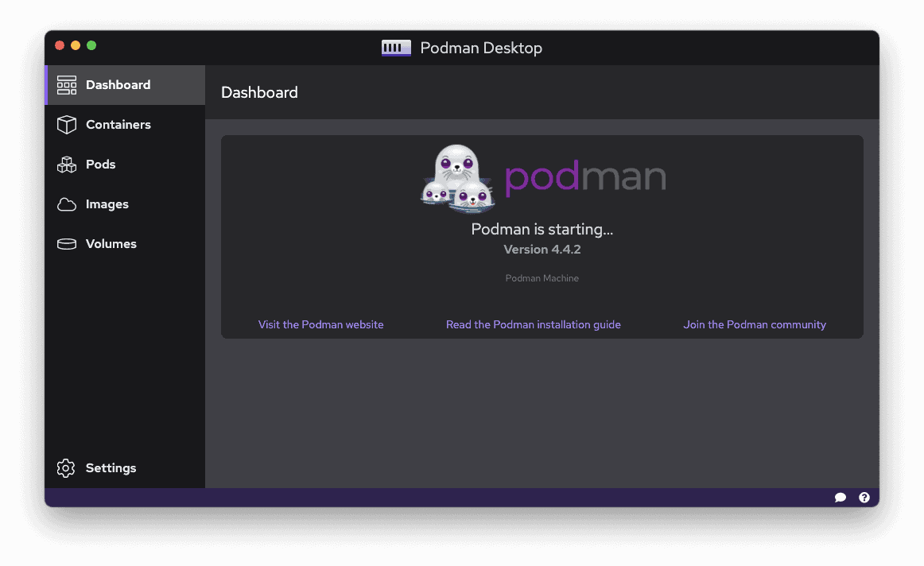Click the 'Version 4.4.2' text
The height and width of the screenshot is (566, 924).
(542, 249)
